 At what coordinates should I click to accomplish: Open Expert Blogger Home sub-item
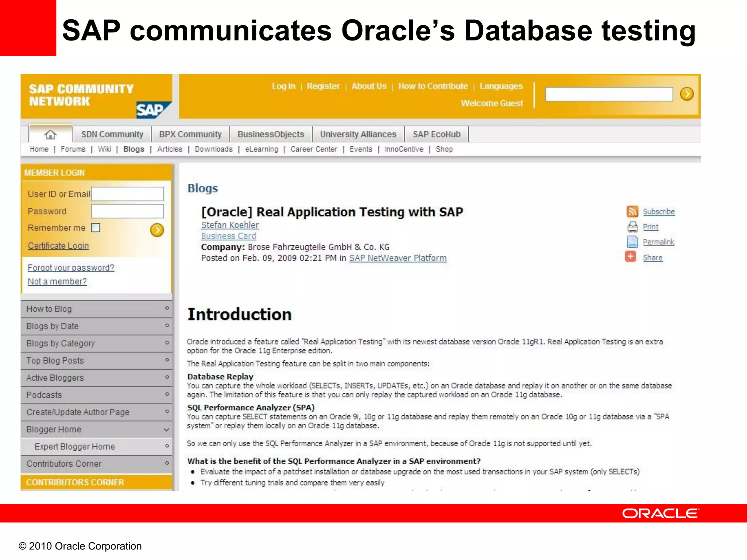click(97, 446)
